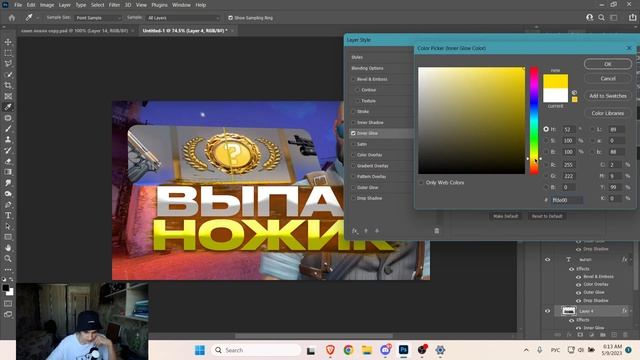Click Cancel in the Color Picker
This screenshot has height=360, width=640.
tap(608, 78)
